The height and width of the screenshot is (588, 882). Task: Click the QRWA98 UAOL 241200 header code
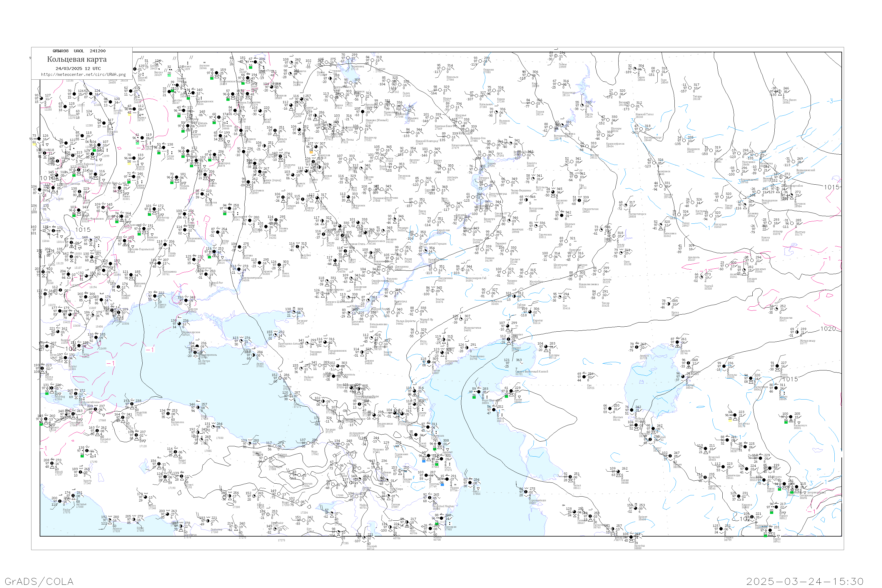79,51
